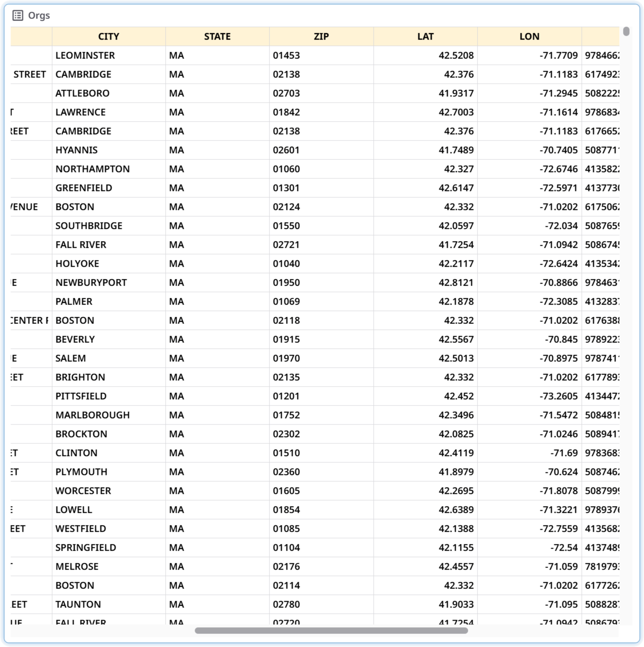
Task: Select the GREENFIELD city cell
Action: [x=109, y=188]
